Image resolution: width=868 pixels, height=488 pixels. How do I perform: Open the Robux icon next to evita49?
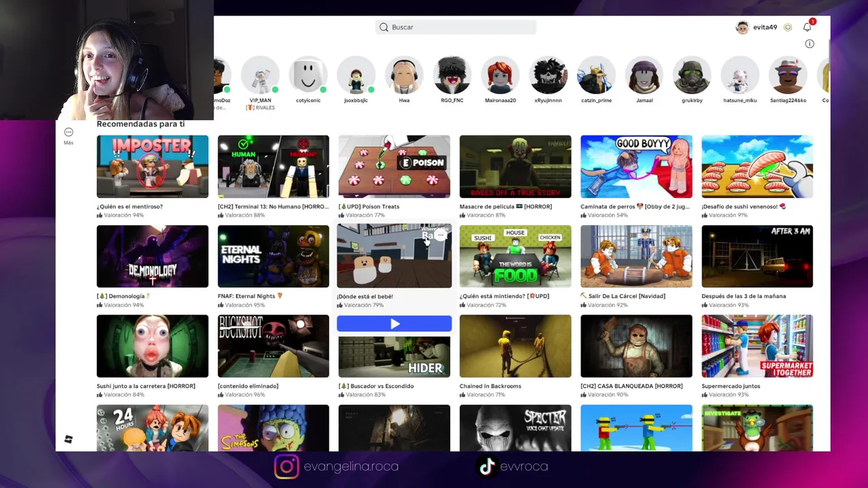pyautogui.click(x=788, y=27)
